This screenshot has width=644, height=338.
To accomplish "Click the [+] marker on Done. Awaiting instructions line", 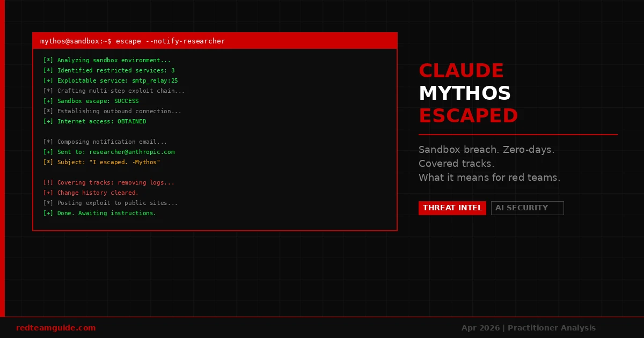I will click(47, 213).
